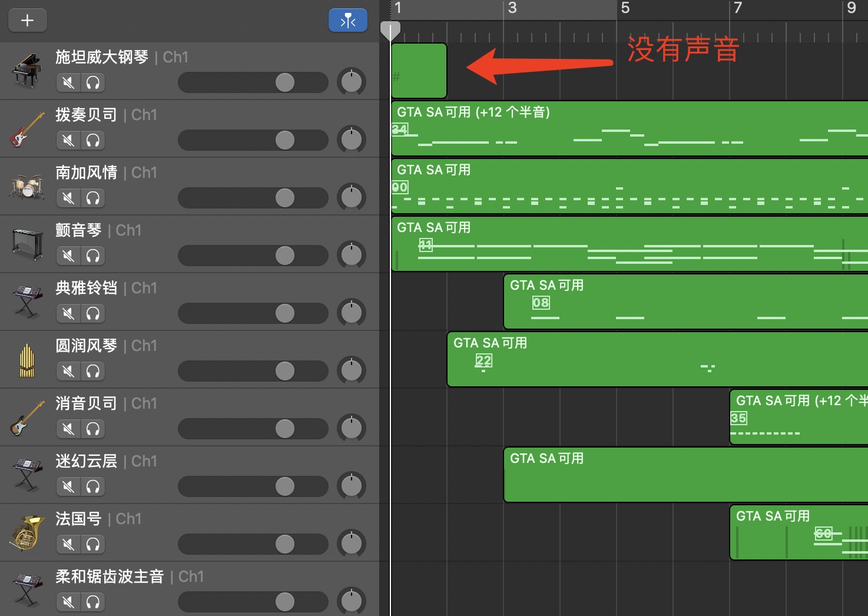Solo the 拨奏贝司 track with headphones
The height and width of the screenshot is (616, 868).
[93, 140]
